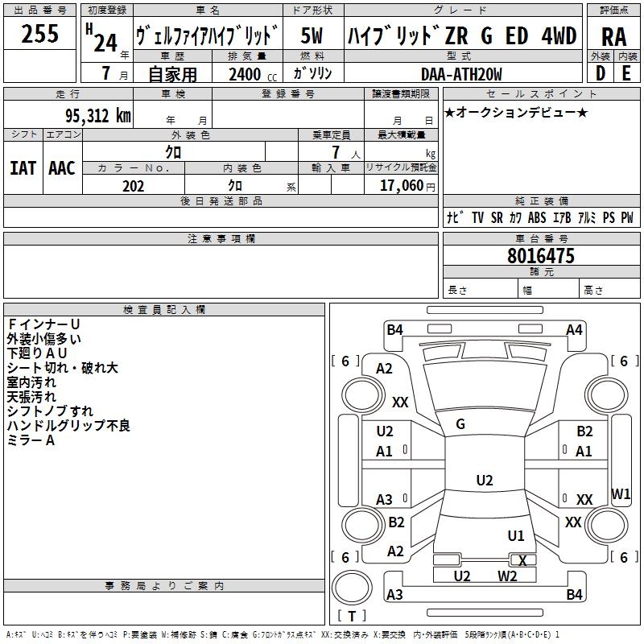The width and height of the screenshot is (644, 644).
Task: Click the リサイクル預託金 label
Action: point(401,167)
